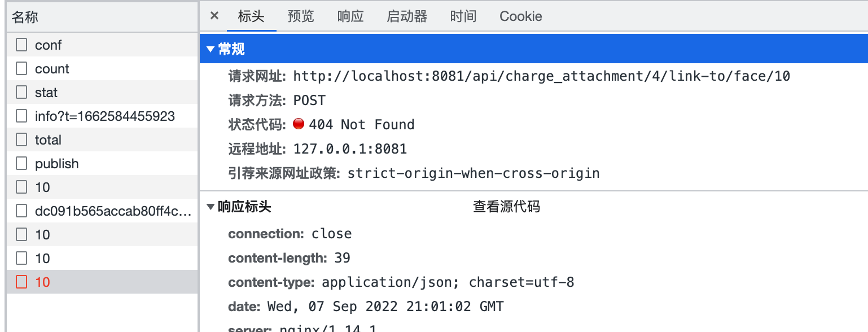Enable the checkbox next to conf
This screenshot has width=868, height=332.
(x=21, y=45)
